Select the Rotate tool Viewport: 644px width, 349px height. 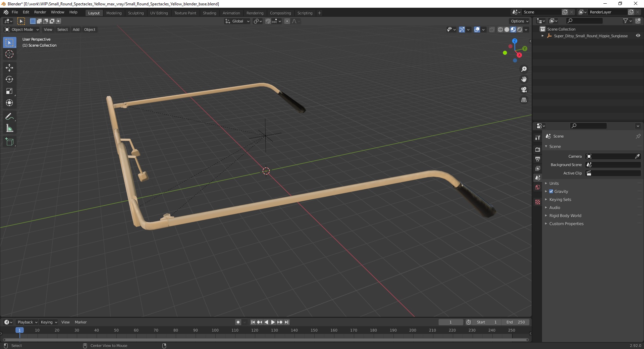coord(9,80)
